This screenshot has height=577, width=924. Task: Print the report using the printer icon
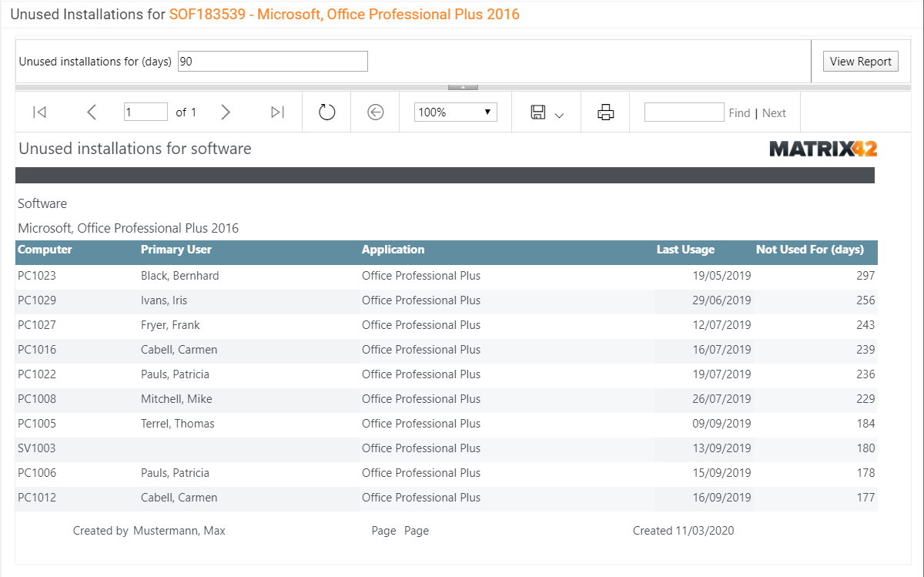(606, 112)
